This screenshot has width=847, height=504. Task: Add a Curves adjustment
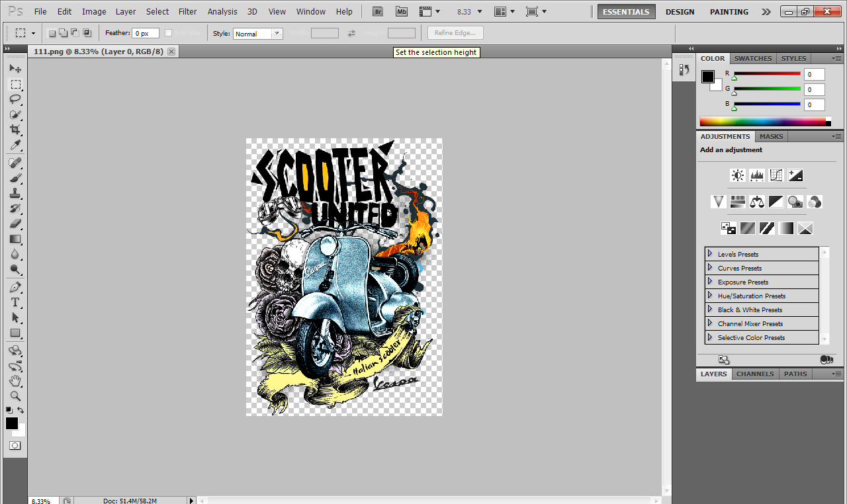(776, 175)
